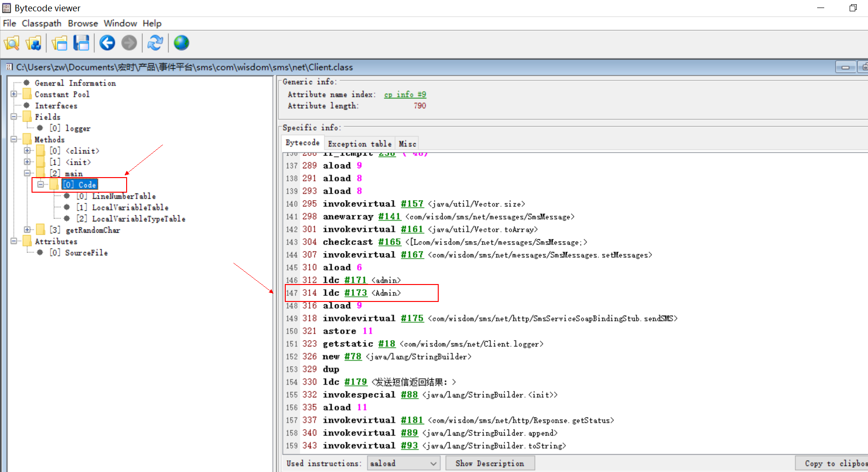Select the [0] SourceFile attribute
The image size is (868, 472).
point(79,252)
